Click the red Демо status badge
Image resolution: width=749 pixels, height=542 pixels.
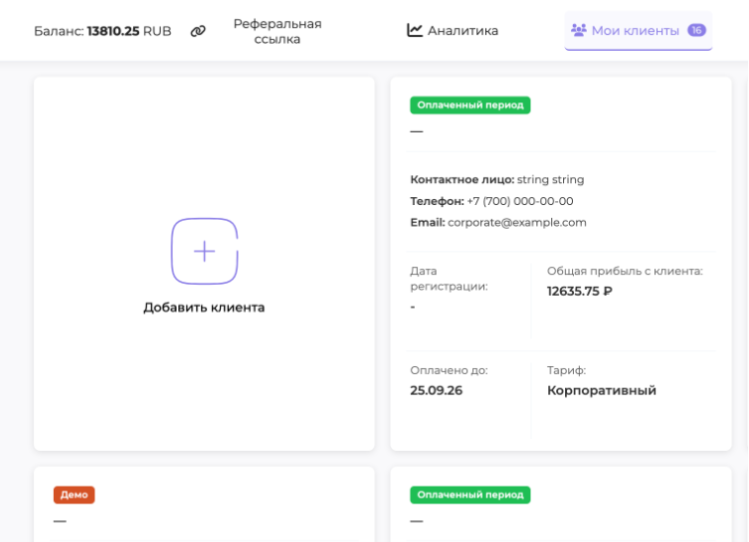[74, 494]
